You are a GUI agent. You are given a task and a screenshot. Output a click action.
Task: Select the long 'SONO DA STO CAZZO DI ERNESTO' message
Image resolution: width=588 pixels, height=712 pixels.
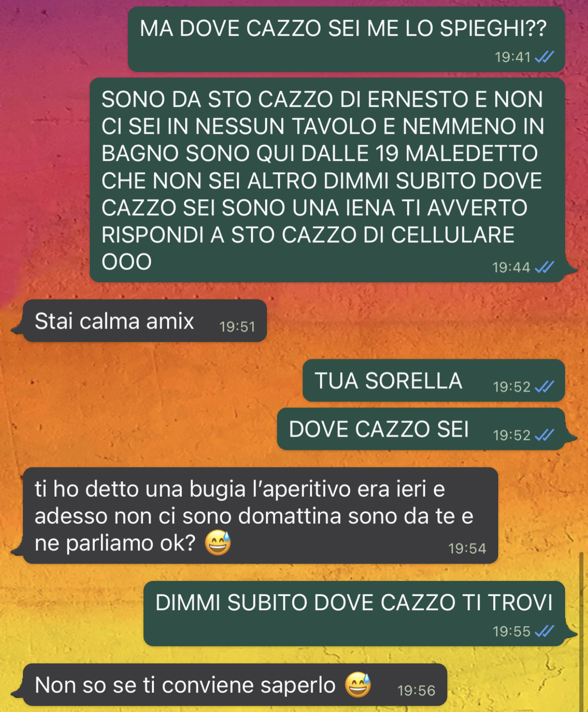327,180
